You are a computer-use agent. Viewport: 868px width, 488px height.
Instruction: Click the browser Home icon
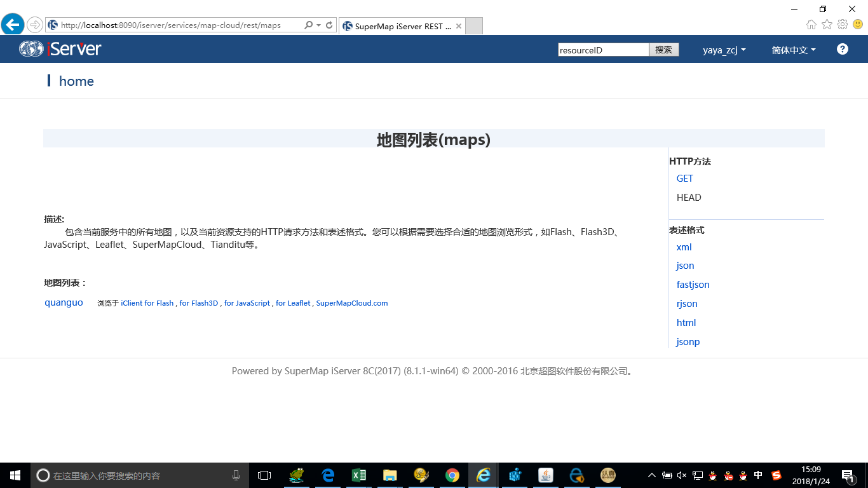tap(811, 25)
